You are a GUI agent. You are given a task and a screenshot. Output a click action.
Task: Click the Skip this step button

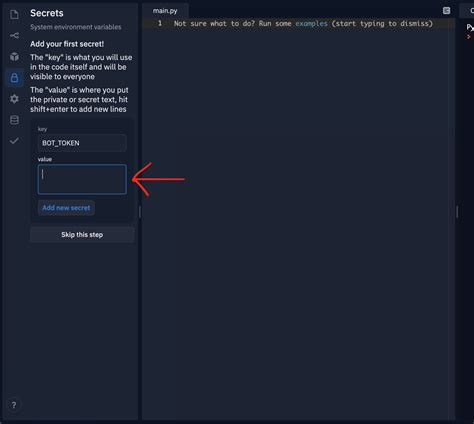click(82, 235)
